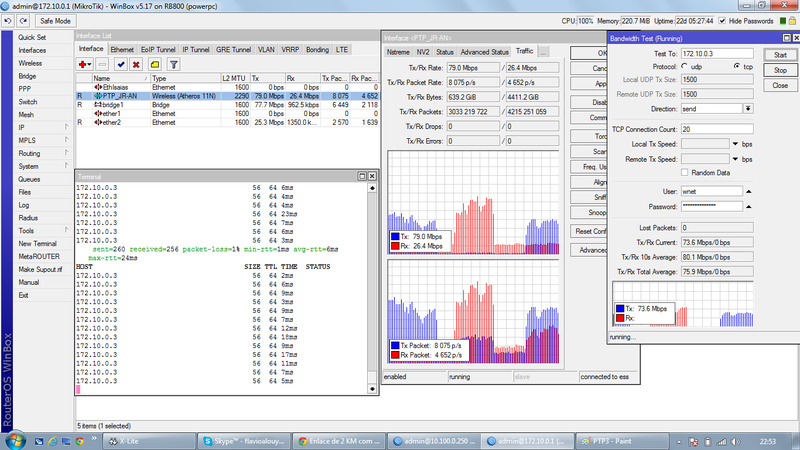Click Start in Bandwidth Test
This screenshot has width=800, height=450.
click(x=780, y=55)
